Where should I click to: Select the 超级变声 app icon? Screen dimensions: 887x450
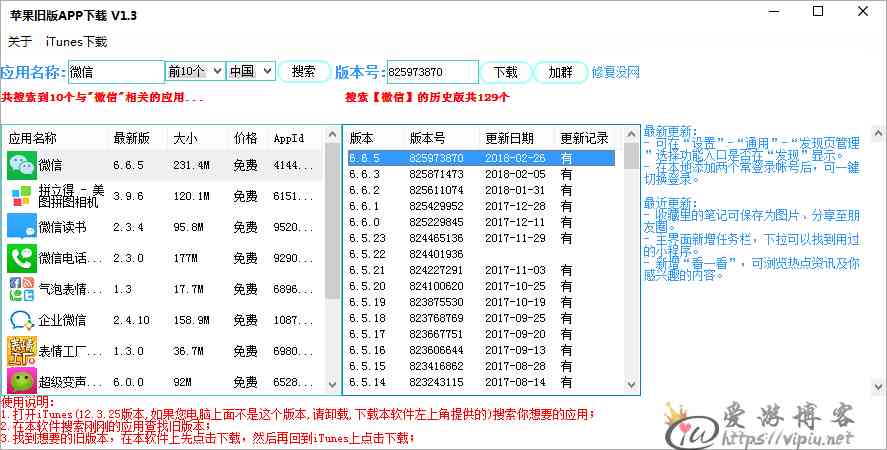22,381
